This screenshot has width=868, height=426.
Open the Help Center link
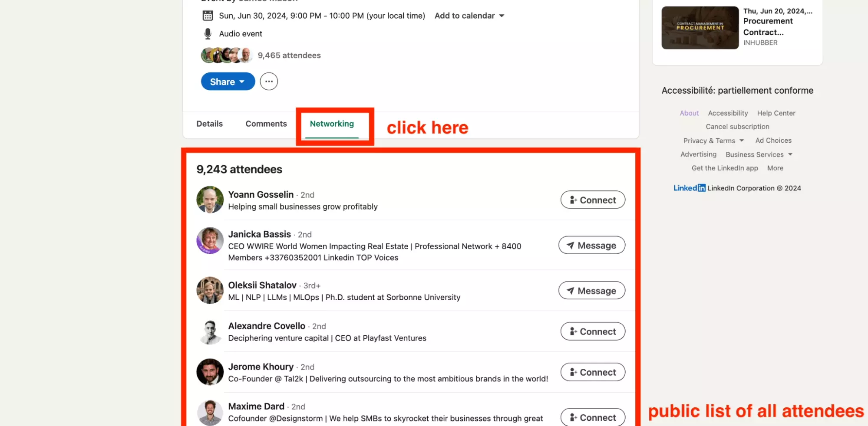[776, 113]
